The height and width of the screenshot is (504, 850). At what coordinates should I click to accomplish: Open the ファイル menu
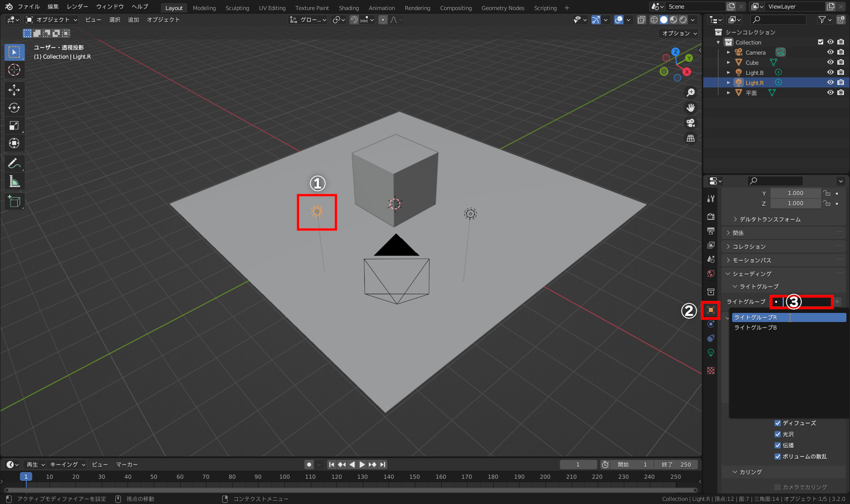[29, 7]
